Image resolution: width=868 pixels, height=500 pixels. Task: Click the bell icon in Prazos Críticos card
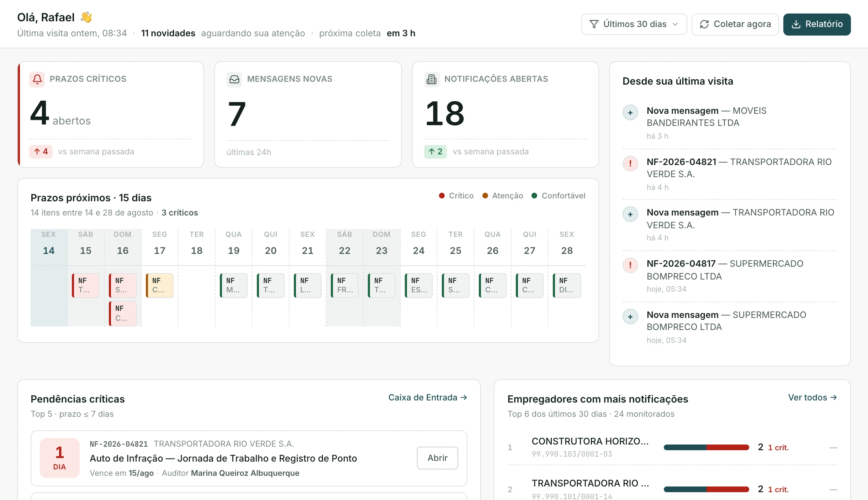[37, 79]
